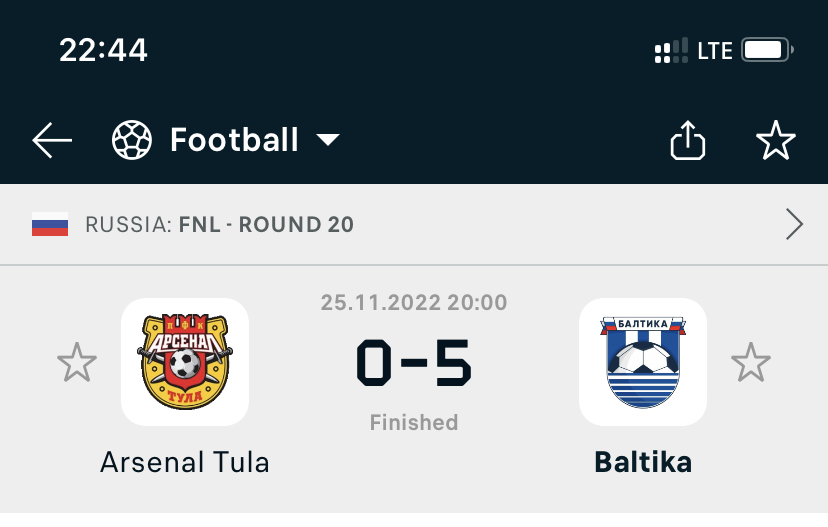828x527 pixels.
Task: Open the Baltika team name
Action: (x=643, y=462)
